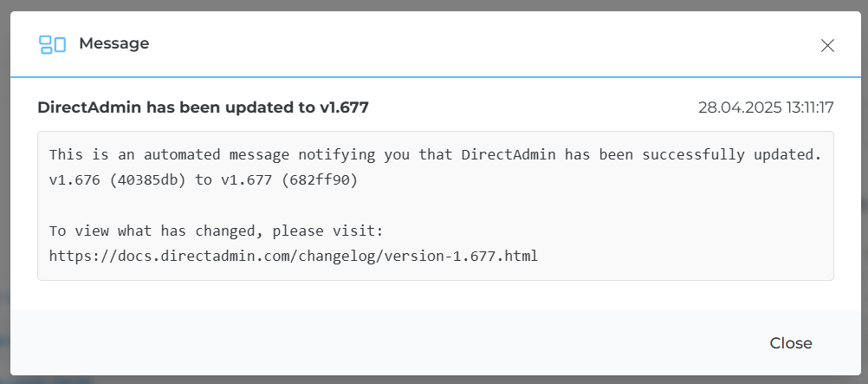Image resolution: width=868 pixels, height=384 pixels.
Task: Click the word "DirectAdmin" in the heading
Action: coord(89,107)
